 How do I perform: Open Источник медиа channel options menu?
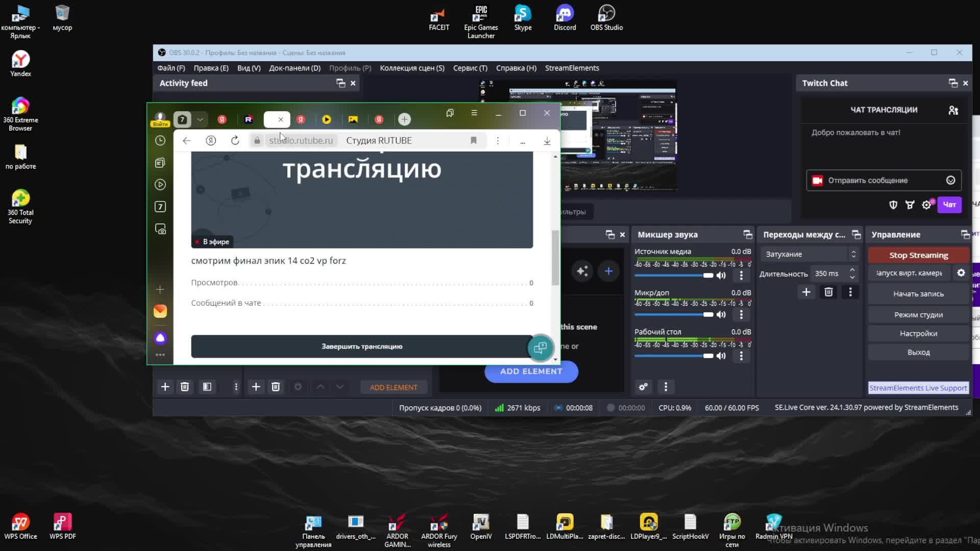(741, 275)
